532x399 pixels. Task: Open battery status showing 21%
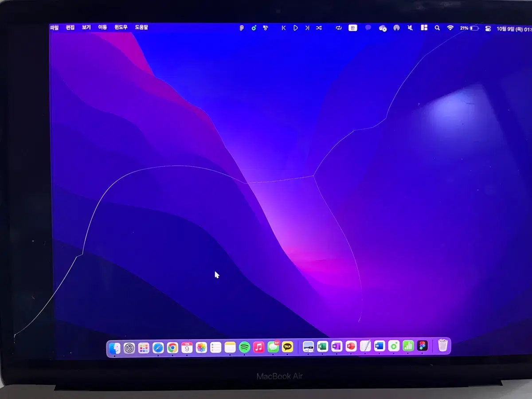pos(469,28)
